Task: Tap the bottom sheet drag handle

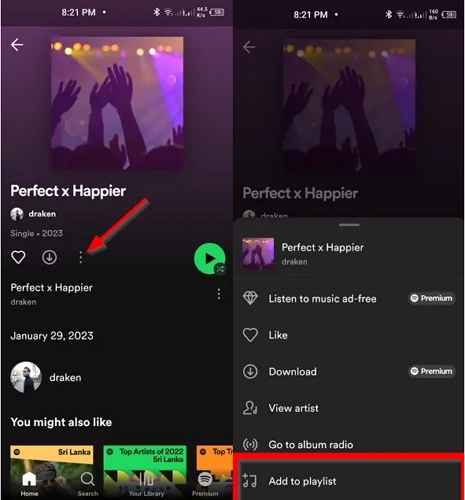Action: 349,225
